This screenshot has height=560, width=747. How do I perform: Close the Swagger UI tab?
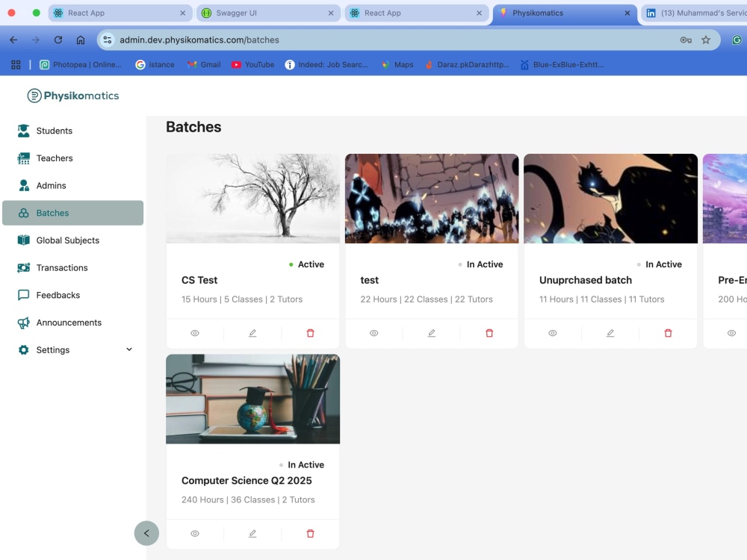[331, 13]
